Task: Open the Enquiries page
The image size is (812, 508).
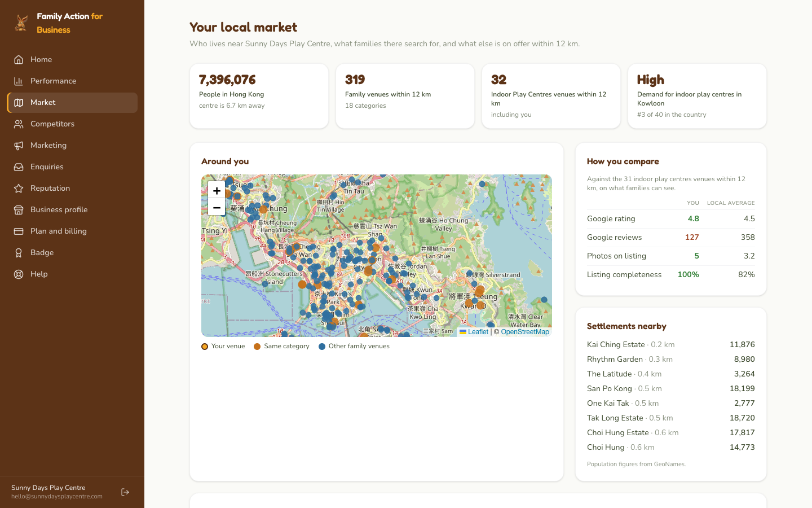Action: [x=72, y=167]
